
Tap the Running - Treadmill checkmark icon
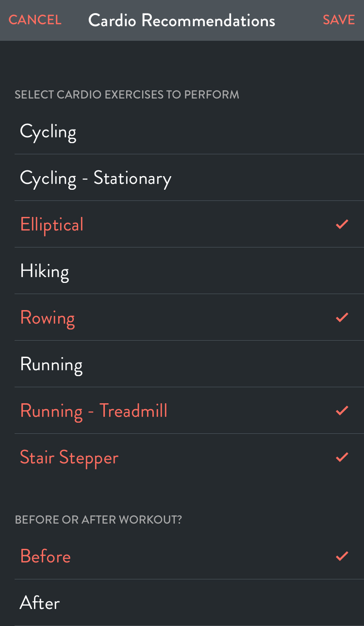[342, 411]
